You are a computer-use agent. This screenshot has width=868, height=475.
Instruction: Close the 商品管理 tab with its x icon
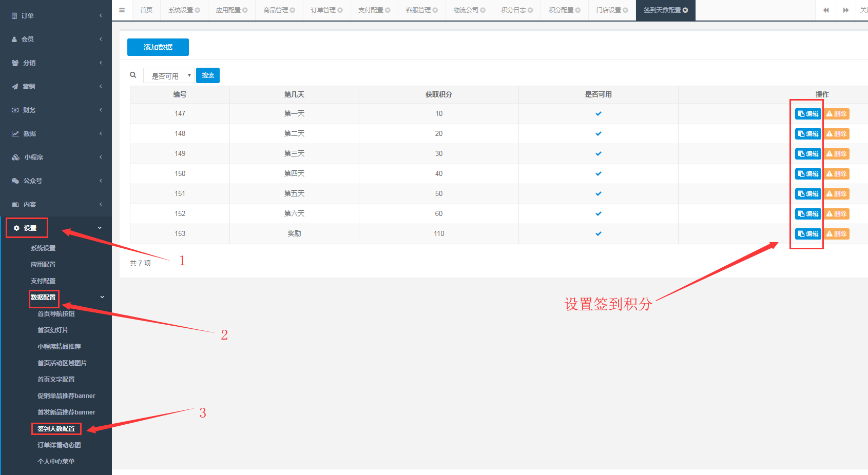[293, 10]
